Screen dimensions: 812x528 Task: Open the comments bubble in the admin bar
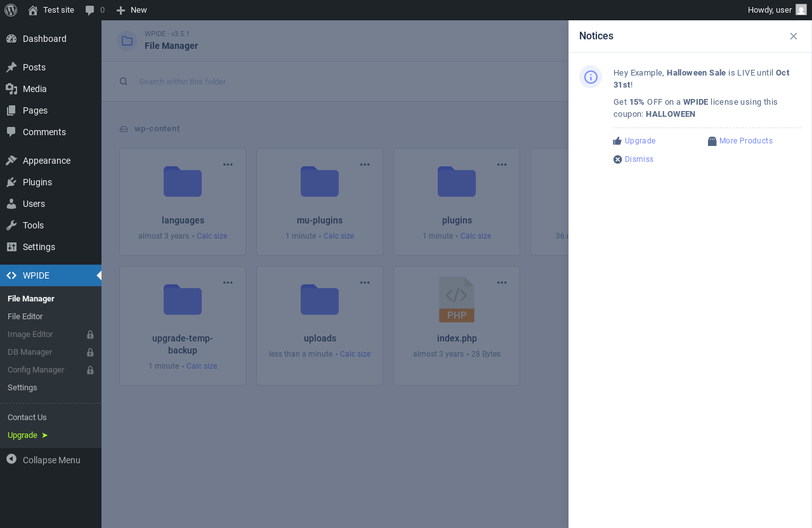pos(95,10)
